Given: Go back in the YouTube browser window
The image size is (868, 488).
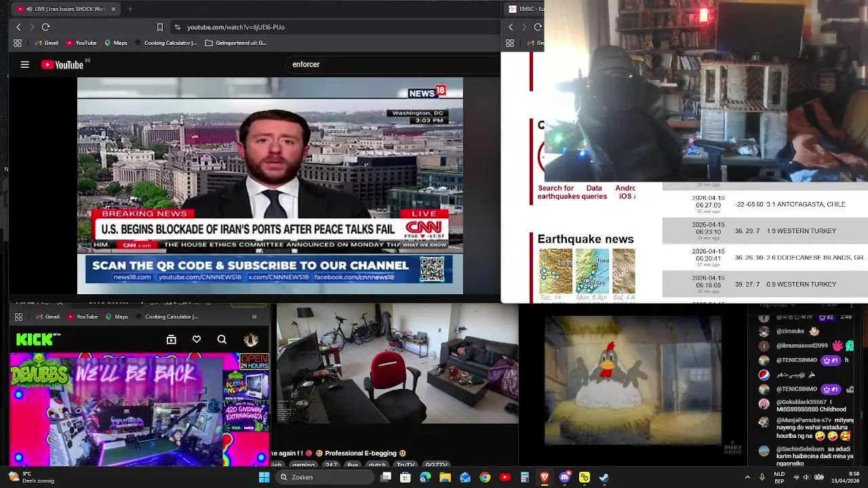Looking at the screenshot, I should [18, 27].
